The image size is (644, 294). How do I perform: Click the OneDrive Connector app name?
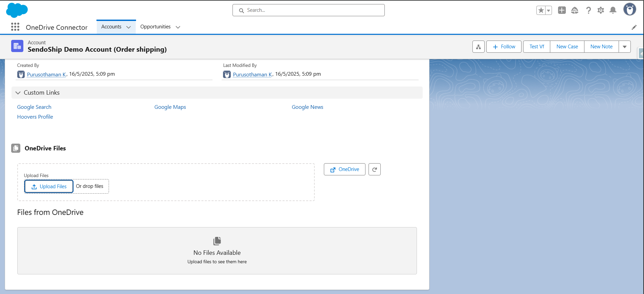point(57,27)
